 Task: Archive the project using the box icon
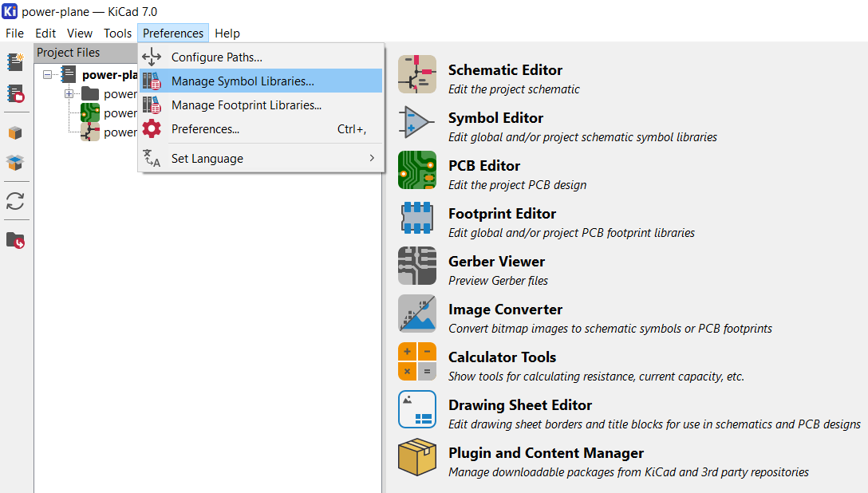[x=15, y=132]
